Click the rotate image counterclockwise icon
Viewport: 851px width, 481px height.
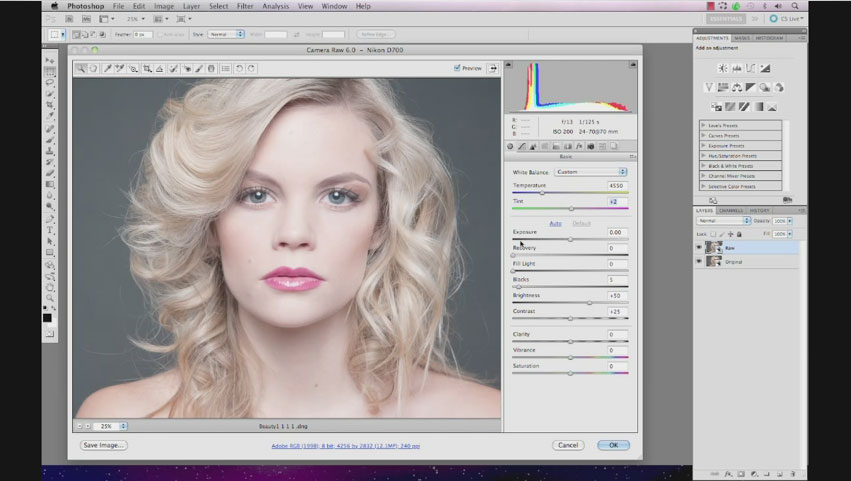238,69
